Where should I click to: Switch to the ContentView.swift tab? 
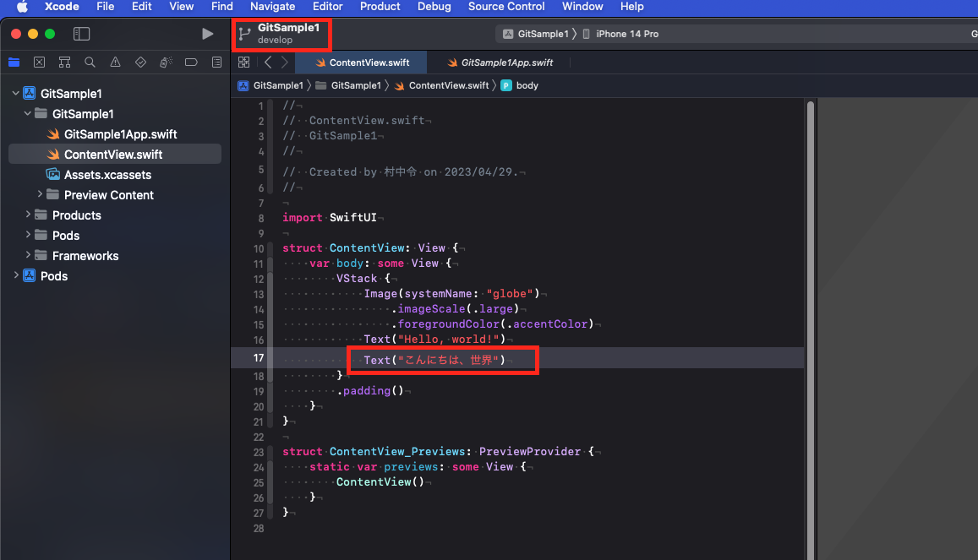pyautogui.click(x=362, y=63)
